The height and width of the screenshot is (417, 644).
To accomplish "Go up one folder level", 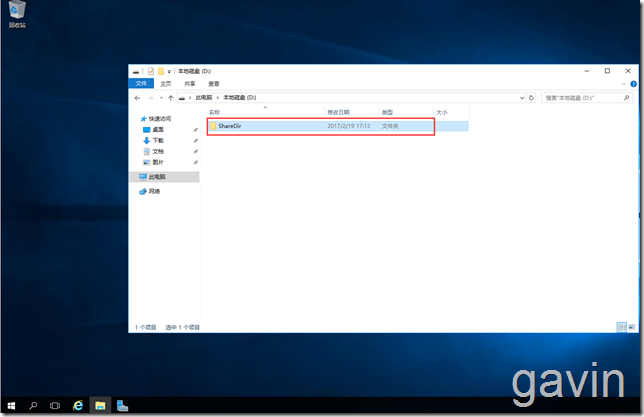I will 170,98.
